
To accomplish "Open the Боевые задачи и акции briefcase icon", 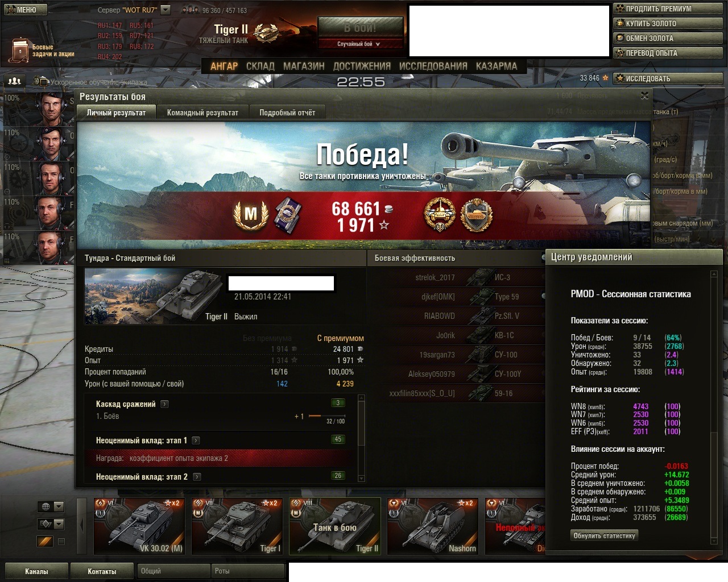I will 20,51.
